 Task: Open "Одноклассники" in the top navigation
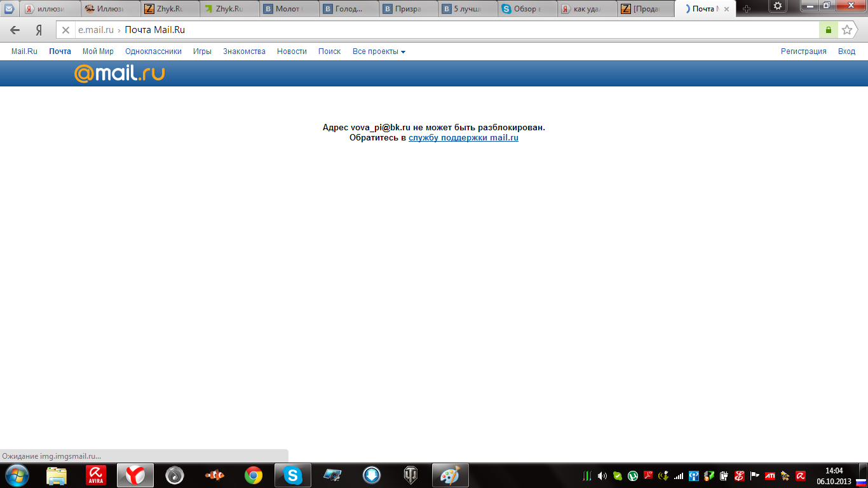pos(153,51)
